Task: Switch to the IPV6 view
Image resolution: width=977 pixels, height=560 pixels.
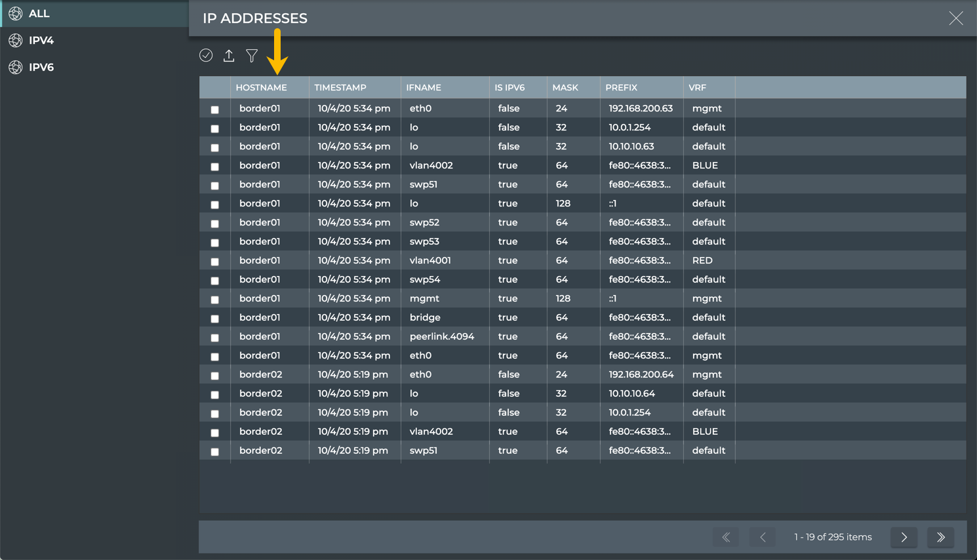Action: coord(39,67)
